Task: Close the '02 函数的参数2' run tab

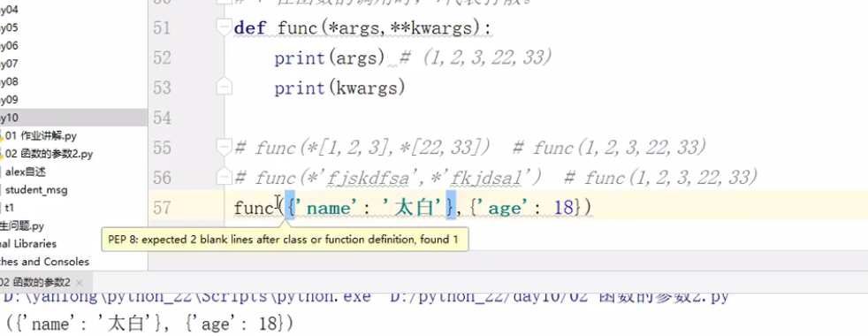Action: pyautogui.click(x=80, y=282)
